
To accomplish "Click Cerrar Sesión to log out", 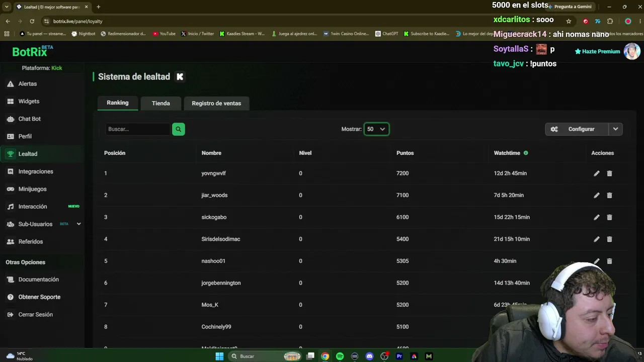I will coord(35,315).
